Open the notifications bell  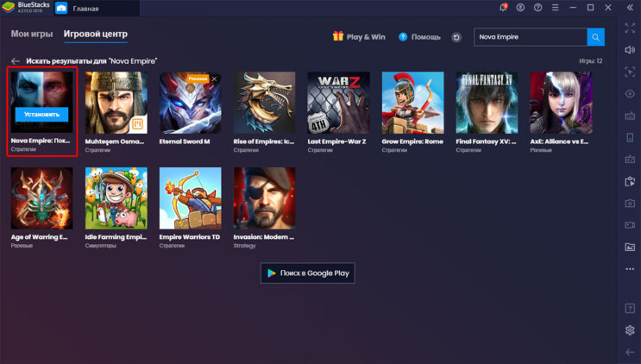point(503,8)
